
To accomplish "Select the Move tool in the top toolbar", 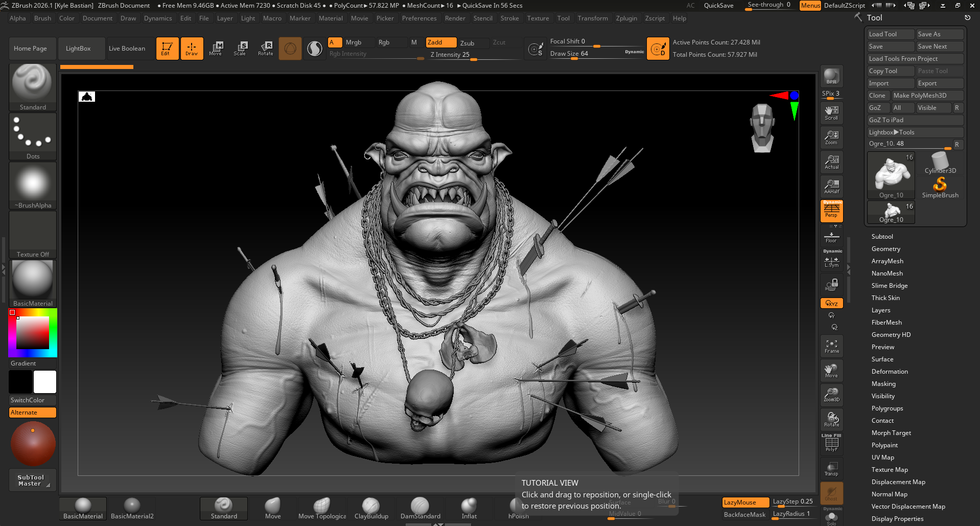I will point(216,48).
